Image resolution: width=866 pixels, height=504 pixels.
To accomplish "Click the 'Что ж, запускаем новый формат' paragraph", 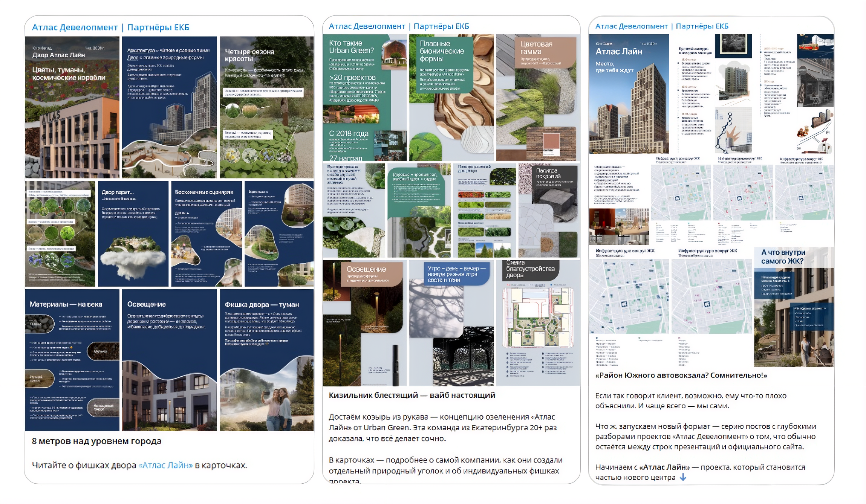I will point(706,437).
